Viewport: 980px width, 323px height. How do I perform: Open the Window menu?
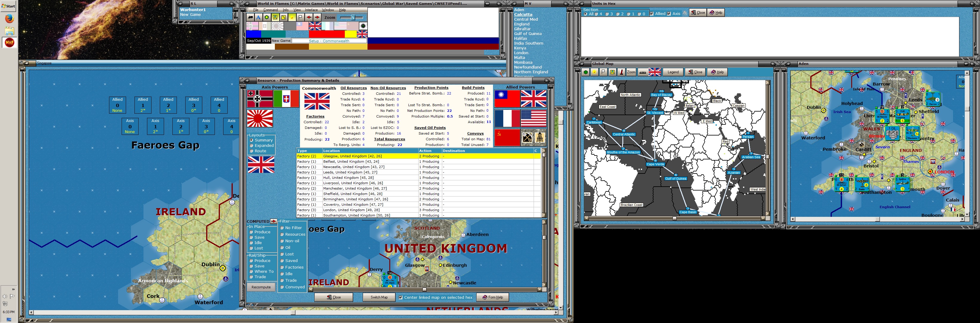pos(328,10)
